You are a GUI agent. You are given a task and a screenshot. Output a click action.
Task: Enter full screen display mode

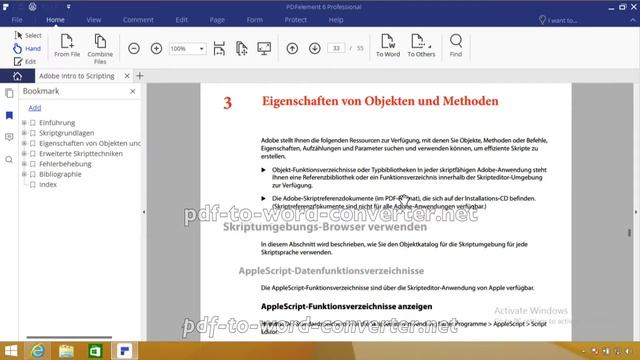(x=264, y=49)
